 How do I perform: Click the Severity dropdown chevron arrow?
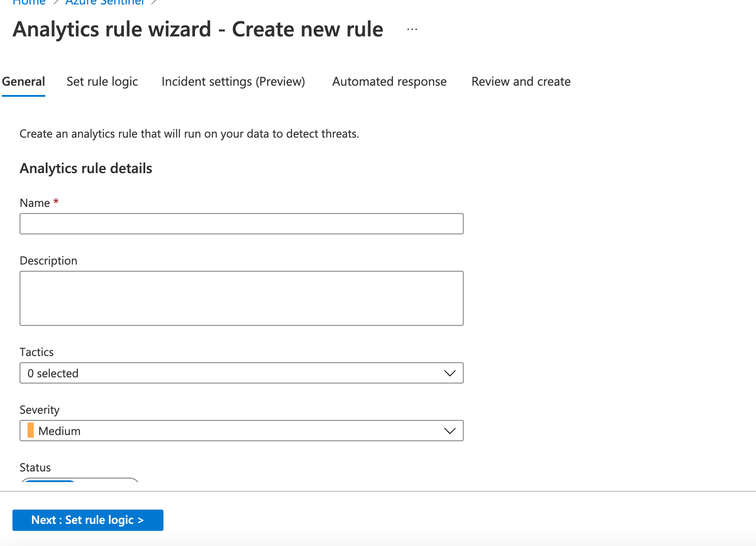(450, 431)
